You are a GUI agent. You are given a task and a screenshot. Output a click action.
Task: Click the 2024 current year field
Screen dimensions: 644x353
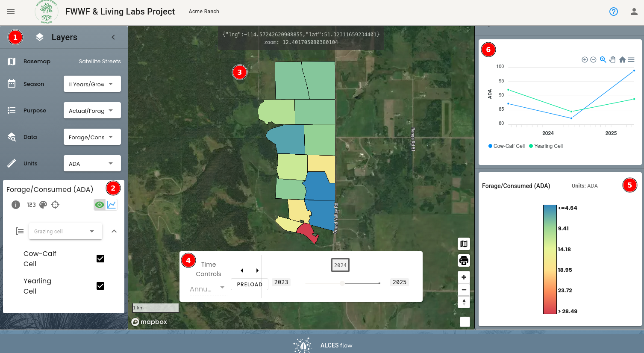click(341, 265)
